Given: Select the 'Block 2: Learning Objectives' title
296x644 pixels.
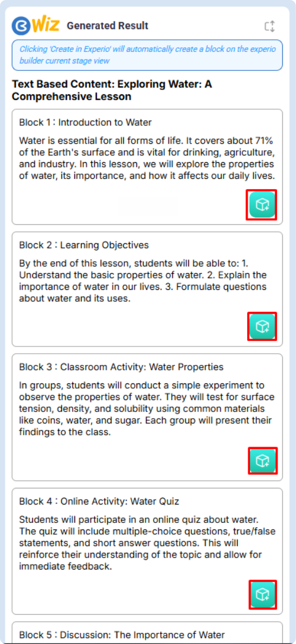Looking at the screenshot, I should [x=83, y=245].
